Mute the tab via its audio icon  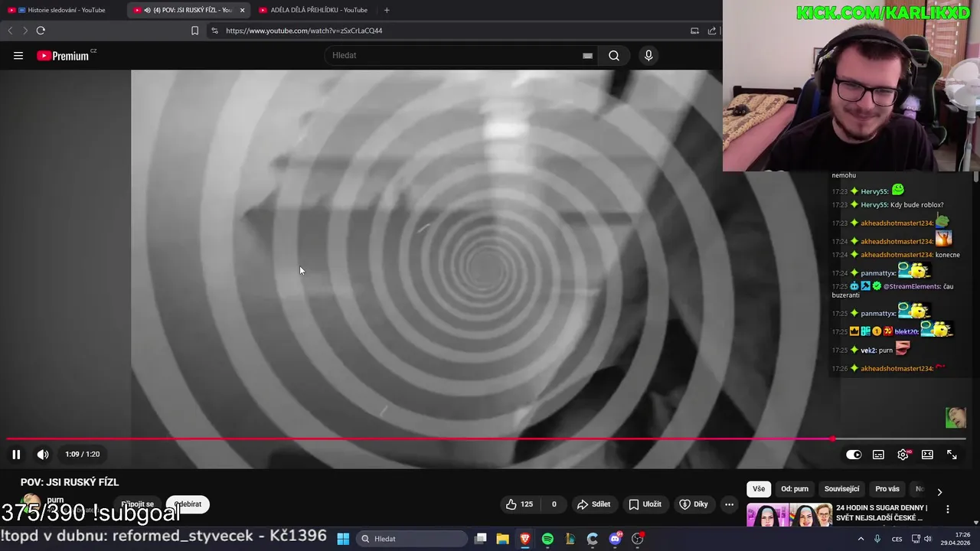click(147, 10)
